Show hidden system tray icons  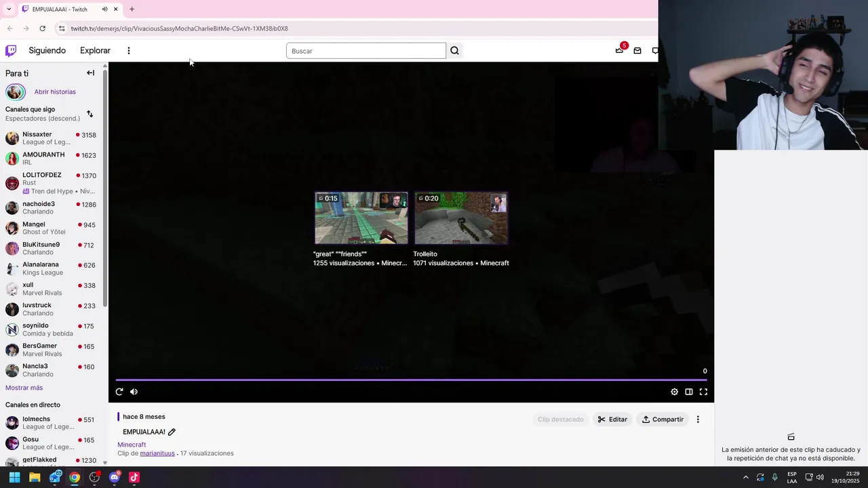[x=746, y=477]
